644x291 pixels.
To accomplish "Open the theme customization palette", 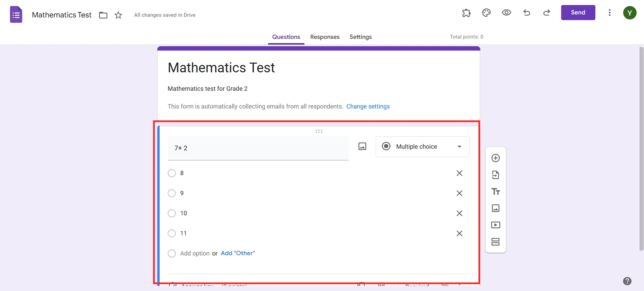I will click(x=486, y=13).
